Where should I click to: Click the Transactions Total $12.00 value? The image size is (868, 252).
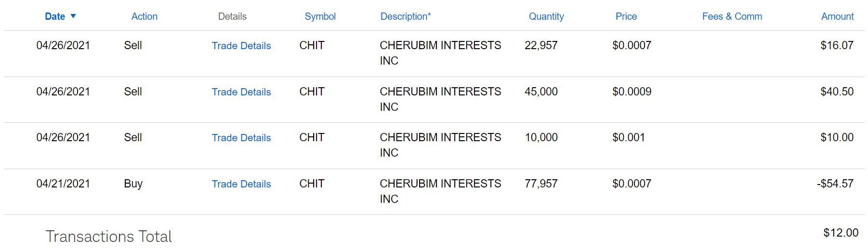click(841, 233)
